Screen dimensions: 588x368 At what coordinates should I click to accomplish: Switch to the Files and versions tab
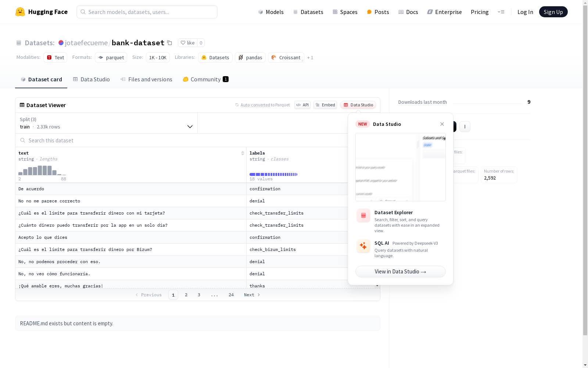point(146,79)
